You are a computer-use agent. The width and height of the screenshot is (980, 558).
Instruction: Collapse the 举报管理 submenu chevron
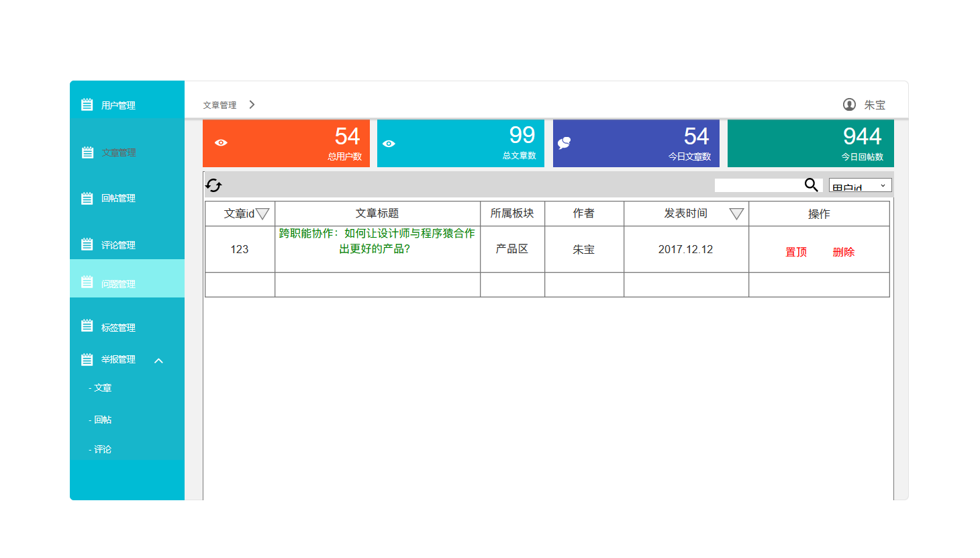pyautogui.click(x=158, y=361)
